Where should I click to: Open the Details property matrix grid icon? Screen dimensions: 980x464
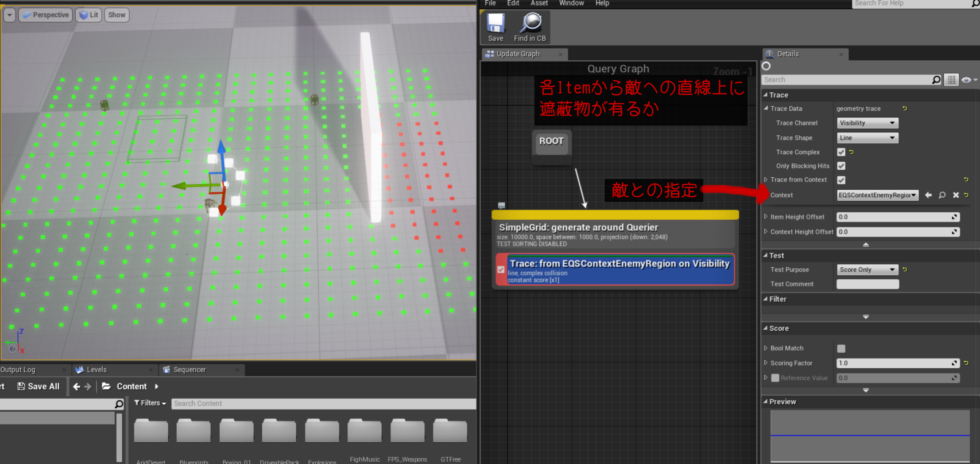pos(952,80)
